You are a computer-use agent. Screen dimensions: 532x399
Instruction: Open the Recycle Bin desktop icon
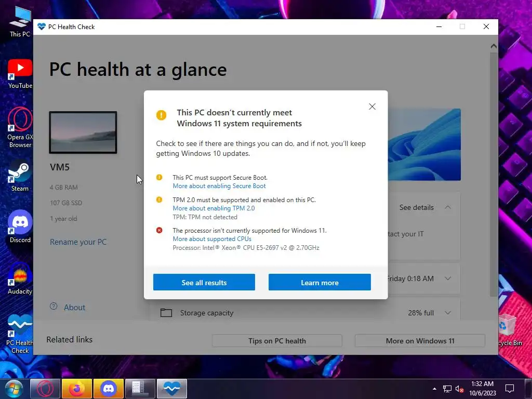point(509,330)
